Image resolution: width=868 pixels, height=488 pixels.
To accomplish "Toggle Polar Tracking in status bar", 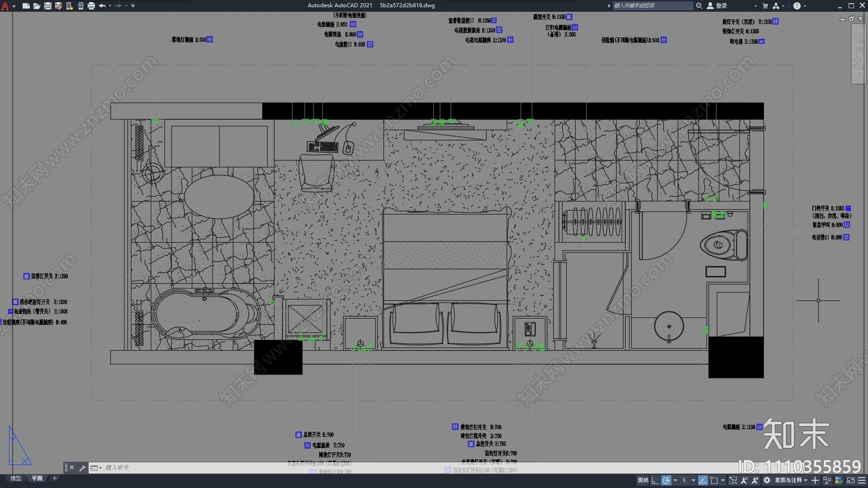I will 666,480.
